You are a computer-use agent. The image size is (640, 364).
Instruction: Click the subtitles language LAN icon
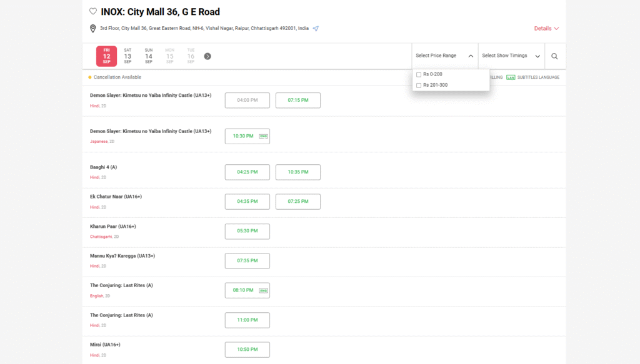click(511, 77)
